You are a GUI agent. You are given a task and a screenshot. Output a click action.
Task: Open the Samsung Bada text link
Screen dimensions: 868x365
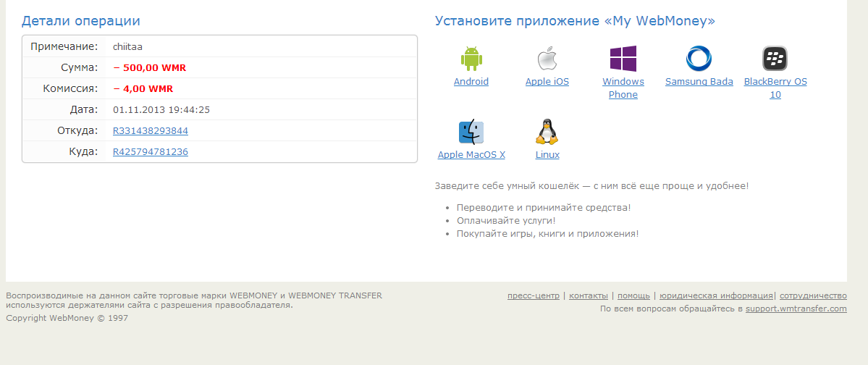click(x=699, y=81)
